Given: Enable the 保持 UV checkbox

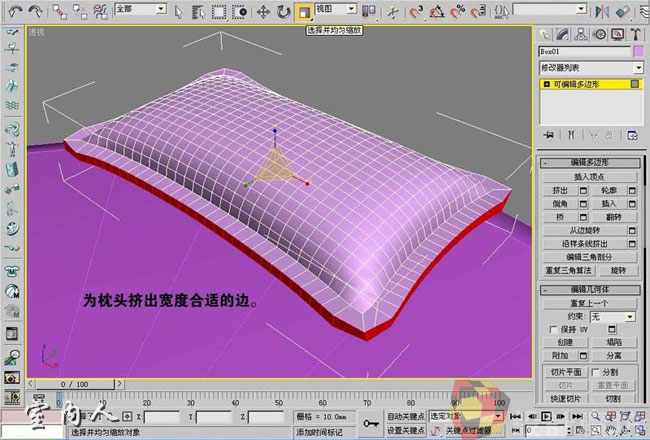Looking at the screenshot, I should (x=553, y=329).
